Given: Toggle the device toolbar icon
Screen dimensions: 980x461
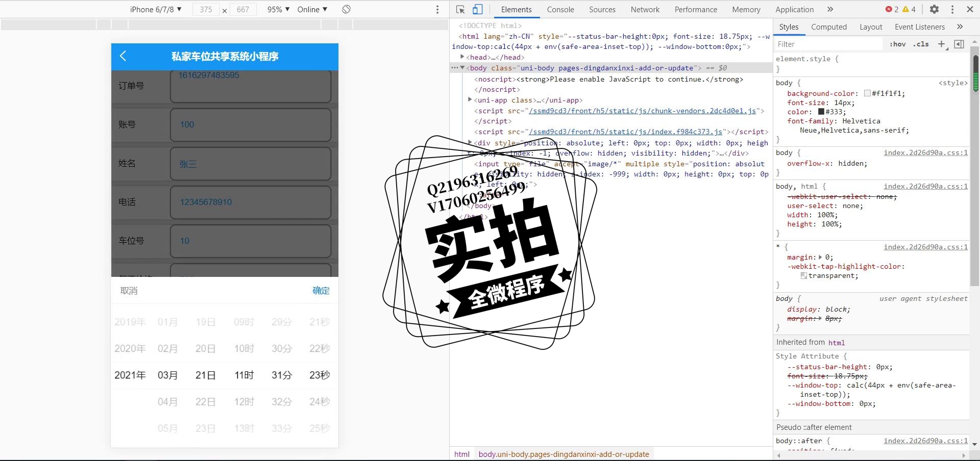Looking at the screenshot, I should [x=478, y=9].
